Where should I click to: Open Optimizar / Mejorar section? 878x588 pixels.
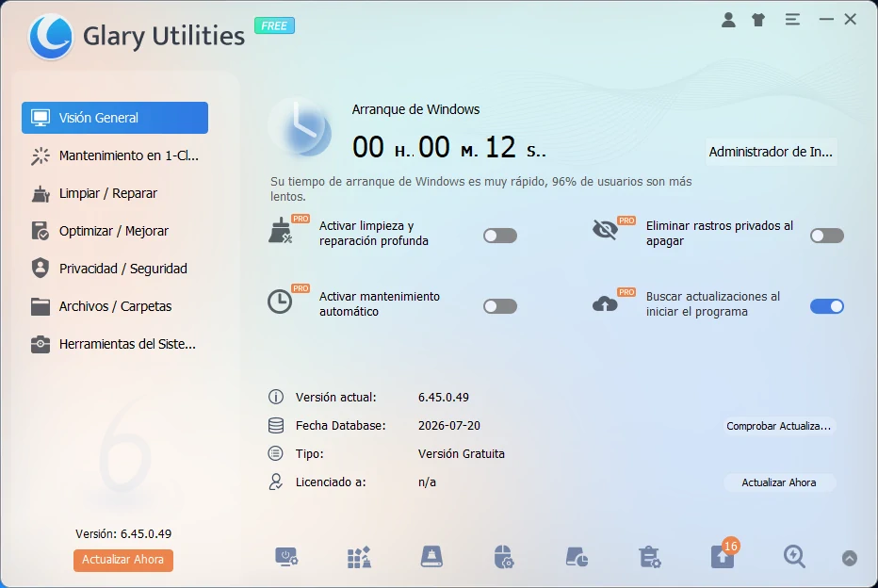[x=115, y=231]
